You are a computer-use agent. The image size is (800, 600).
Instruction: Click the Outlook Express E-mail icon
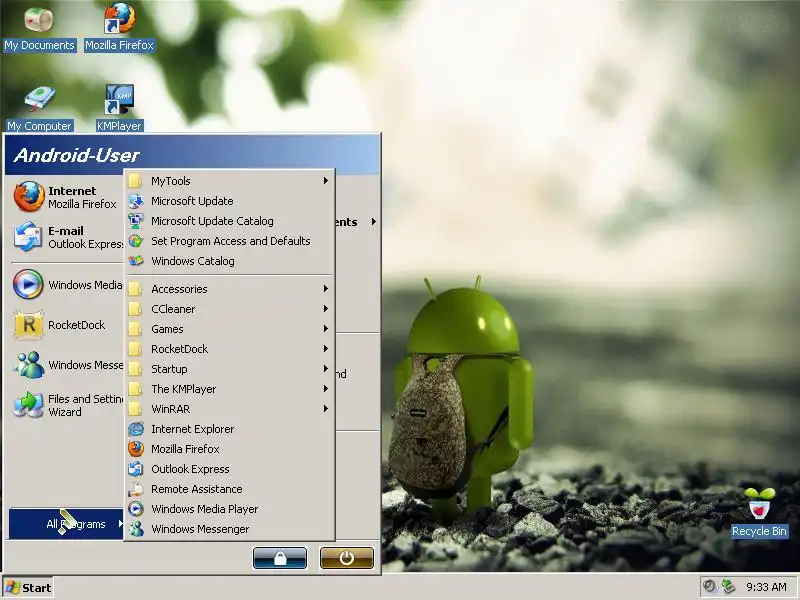point(28,236)
